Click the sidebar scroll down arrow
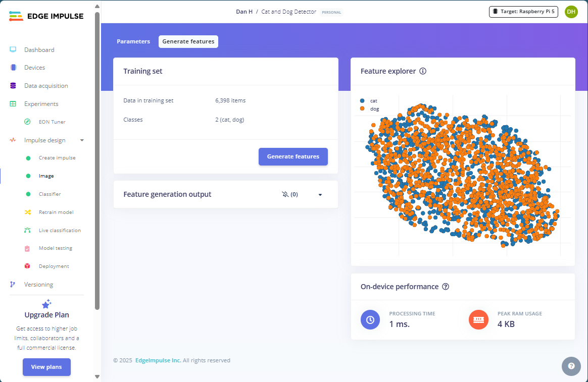Image resolution: width=588 pixels, height=382 pixels. 97,376
